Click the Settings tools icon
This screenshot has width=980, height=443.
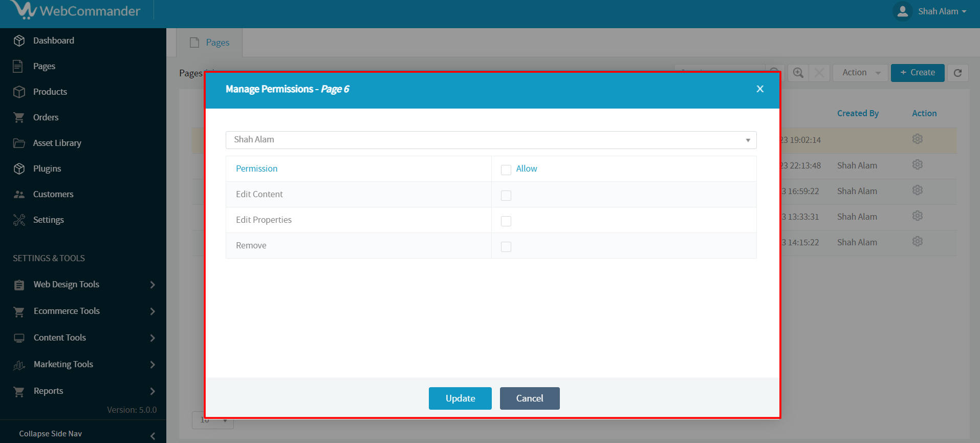point(19,220)
